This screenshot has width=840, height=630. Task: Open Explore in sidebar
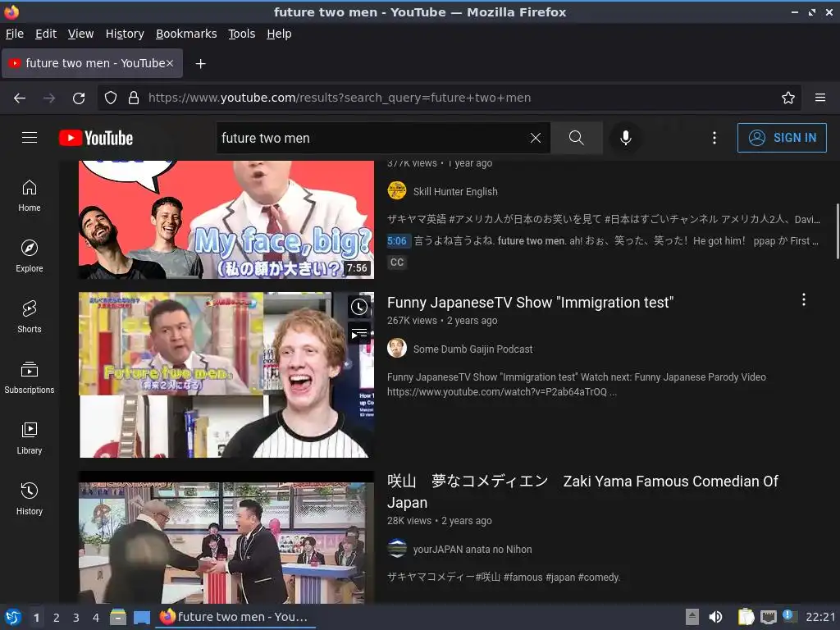[x=30, y=257]
